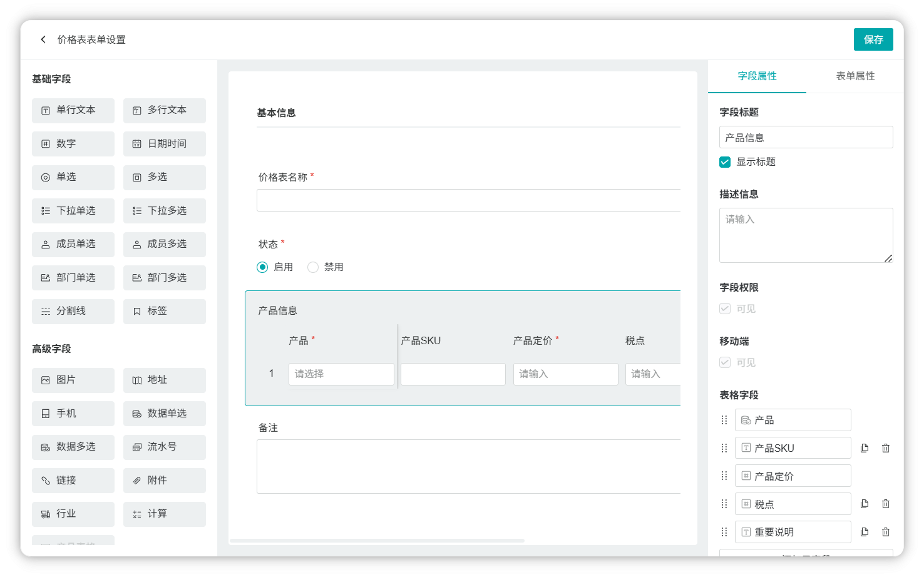Add a 下拉多选 field
Screen dimensions: 924x577
pos(165,211)
